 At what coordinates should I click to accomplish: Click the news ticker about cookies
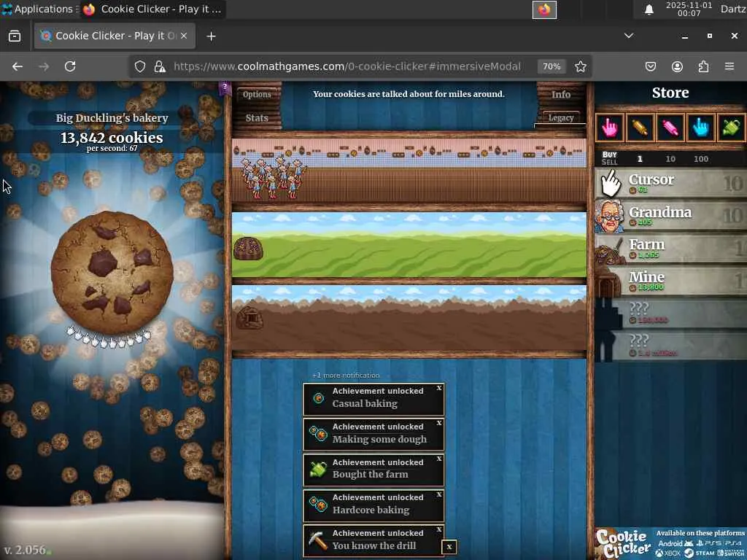coord(409,94)
